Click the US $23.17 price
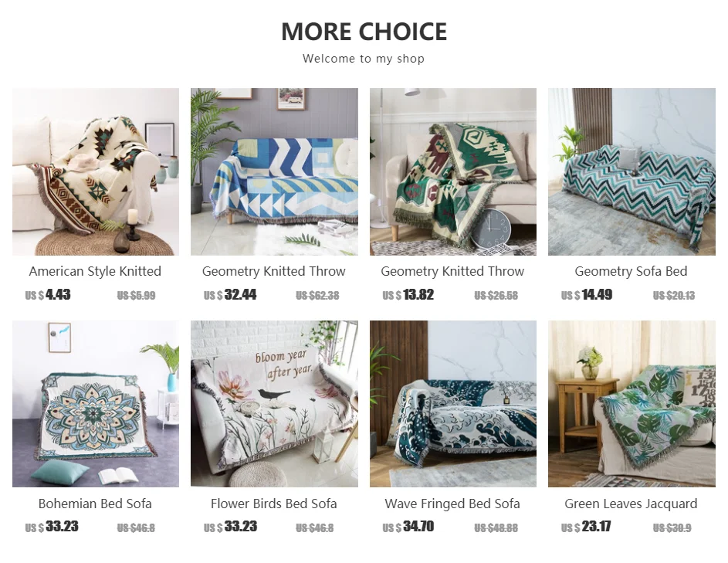Viewport: 728px width, 563px height. (586, 526)
